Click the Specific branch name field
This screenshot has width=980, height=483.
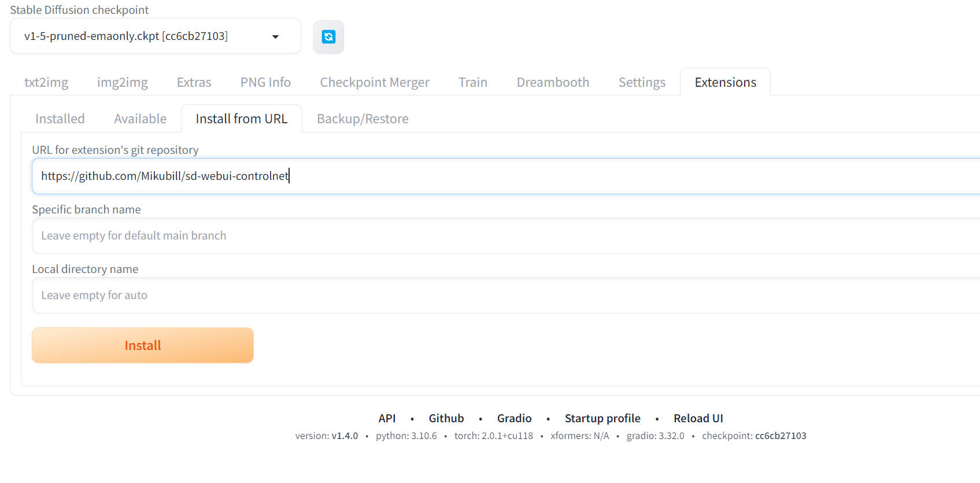(x=506, y=235)
